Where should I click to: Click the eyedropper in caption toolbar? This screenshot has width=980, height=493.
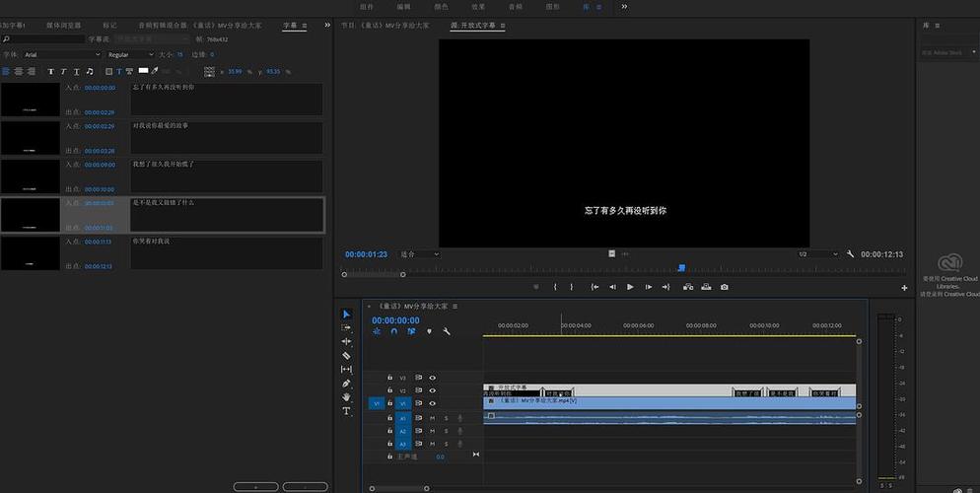tap(155, 71)
